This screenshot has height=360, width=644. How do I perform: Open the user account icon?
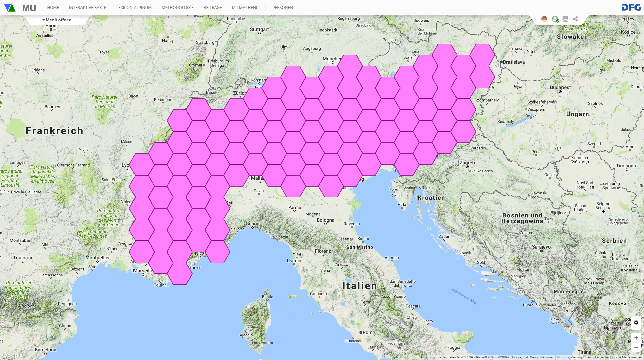[x=555, y=19]
